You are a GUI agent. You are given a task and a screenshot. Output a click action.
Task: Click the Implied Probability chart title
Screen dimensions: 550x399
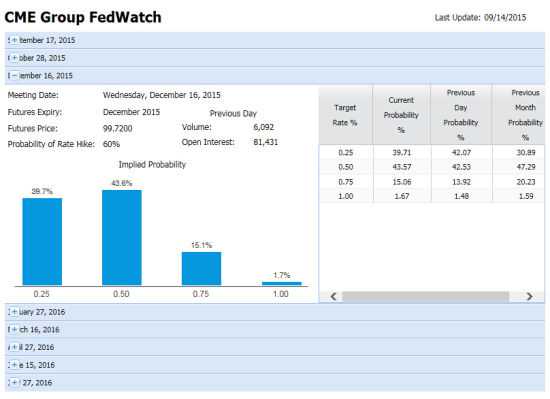click(x=152, y=164)
